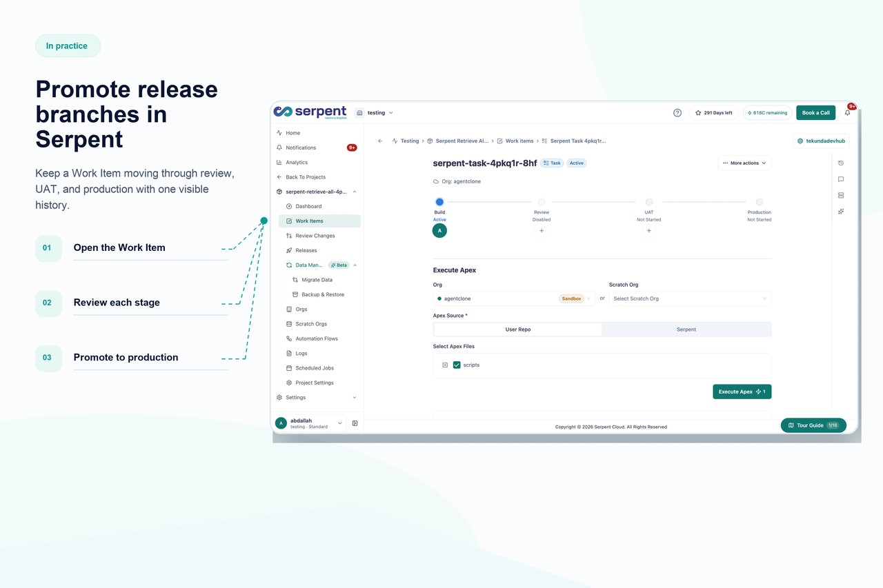Open Project Settings in the sidebar
883x588 pixels.
[x=320, y=383]
